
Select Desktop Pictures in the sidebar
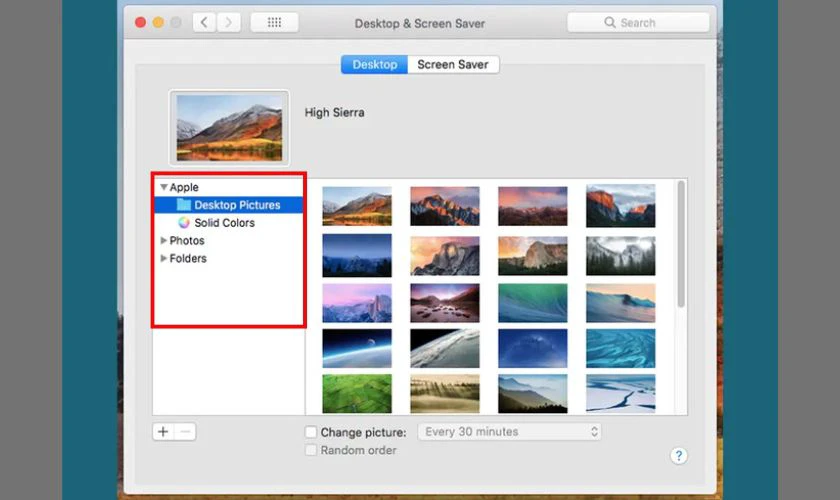click(229, 205)
